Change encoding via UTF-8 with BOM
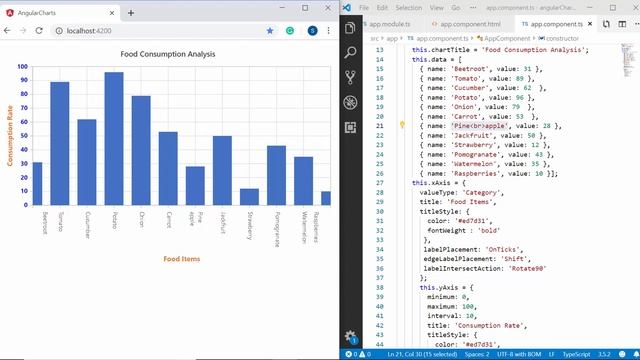Screen dimensions: 640x360 tap(519, 354)
